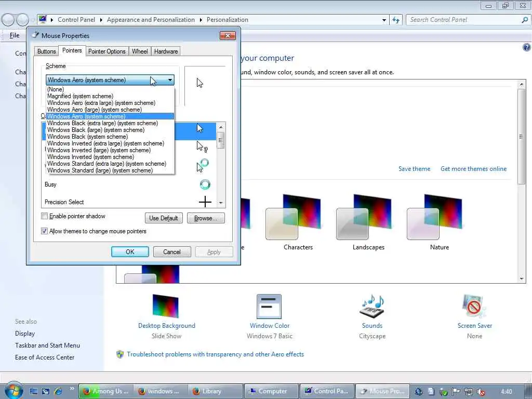
Task: Expand quick launch overflow chevron
Action: 72,389
